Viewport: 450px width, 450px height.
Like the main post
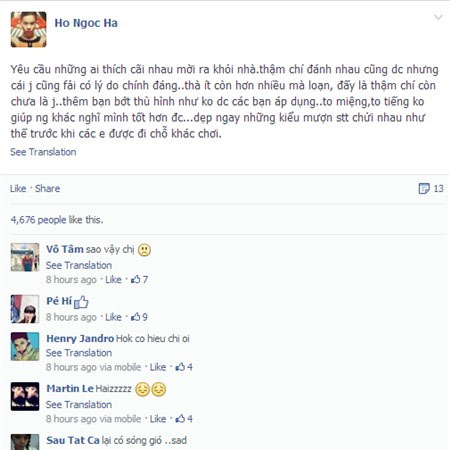pos(18,188)
